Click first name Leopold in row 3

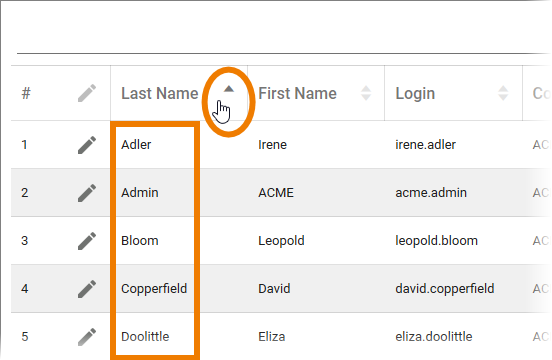click(x=281, y=241)
